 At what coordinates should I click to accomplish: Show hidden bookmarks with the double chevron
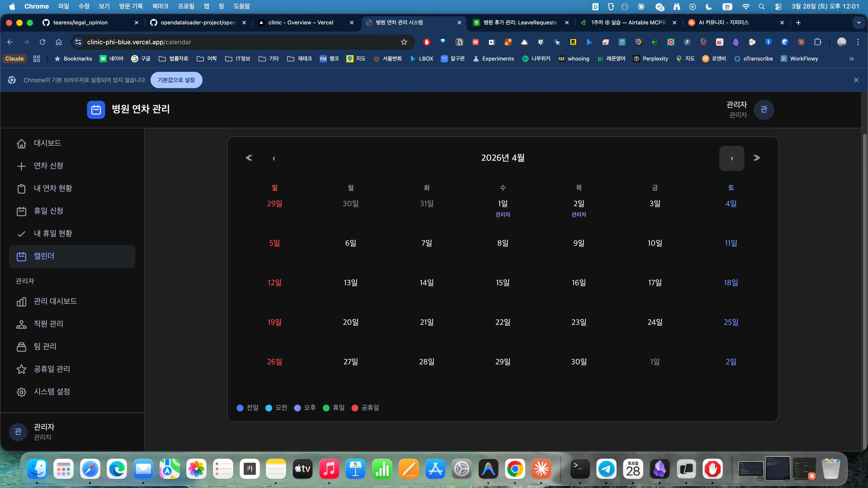(x=851, y=59)
